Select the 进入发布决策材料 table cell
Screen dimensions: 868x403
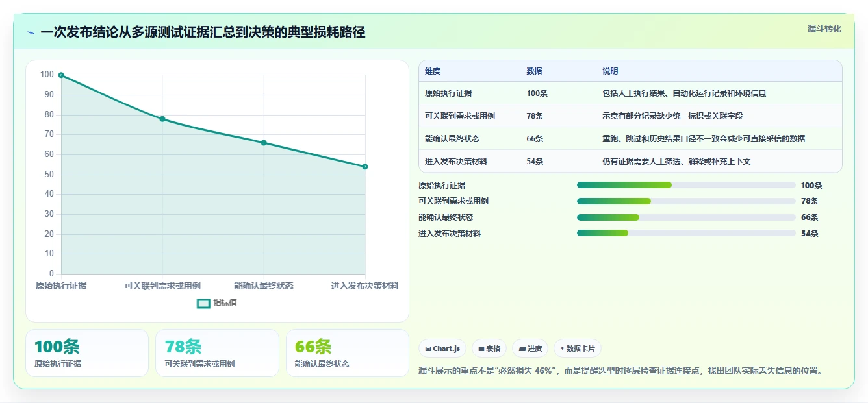456,162
